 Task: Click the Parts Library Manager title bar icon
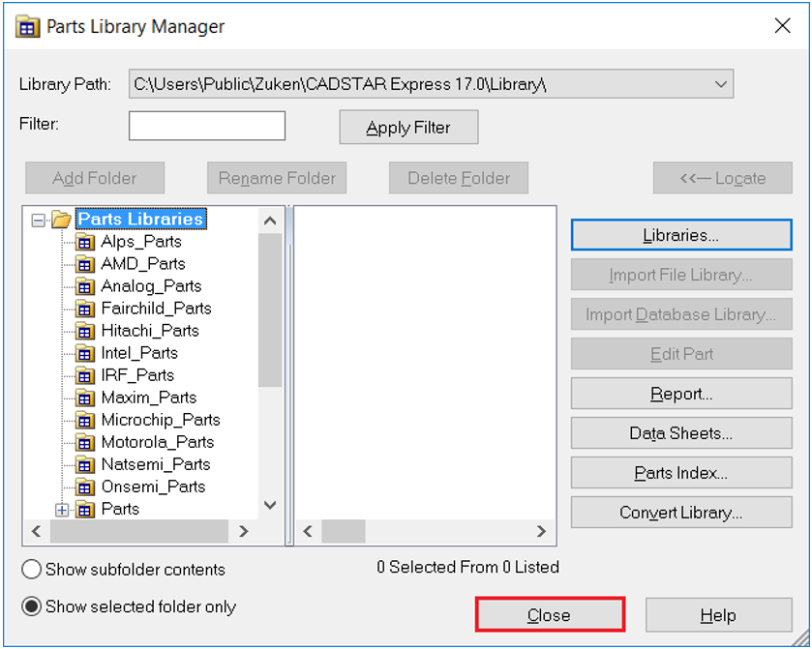[x=27, y=26]
